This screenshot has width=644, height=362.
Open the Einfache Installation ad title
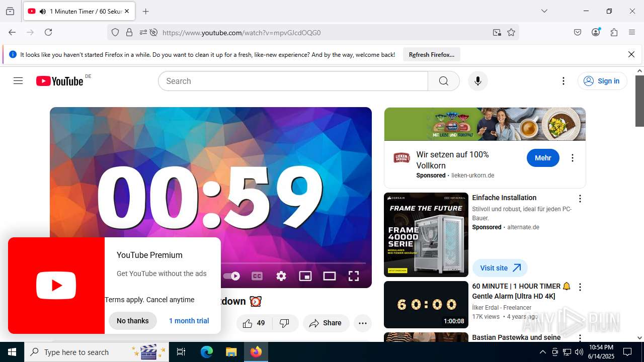click(504, 198)
